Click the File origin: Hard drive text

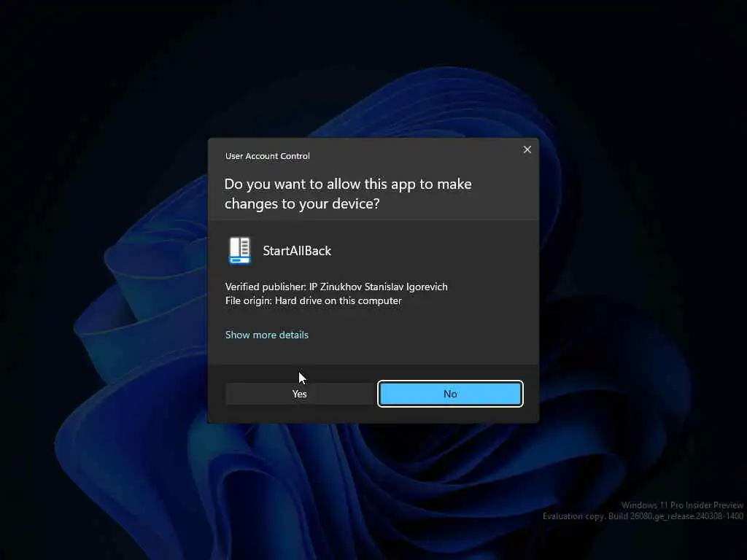pyautogui.click(x=314, y=301)
